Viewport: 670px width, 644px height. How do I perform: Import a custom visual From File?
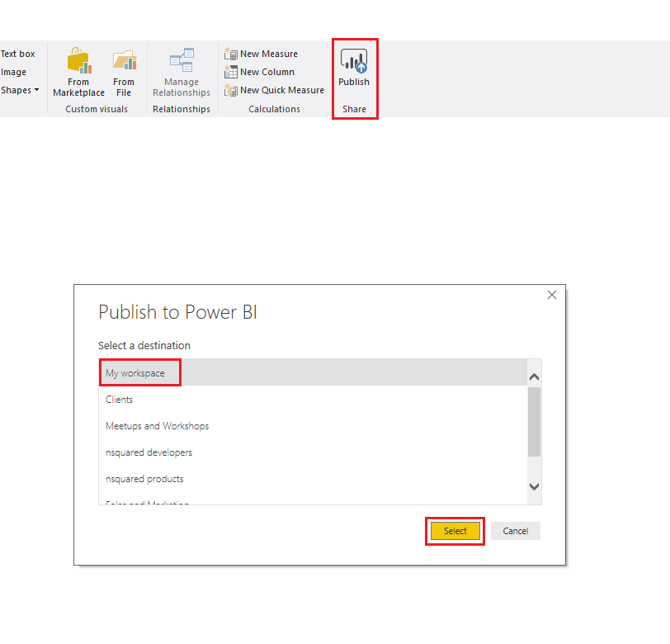tap(124, 70)
